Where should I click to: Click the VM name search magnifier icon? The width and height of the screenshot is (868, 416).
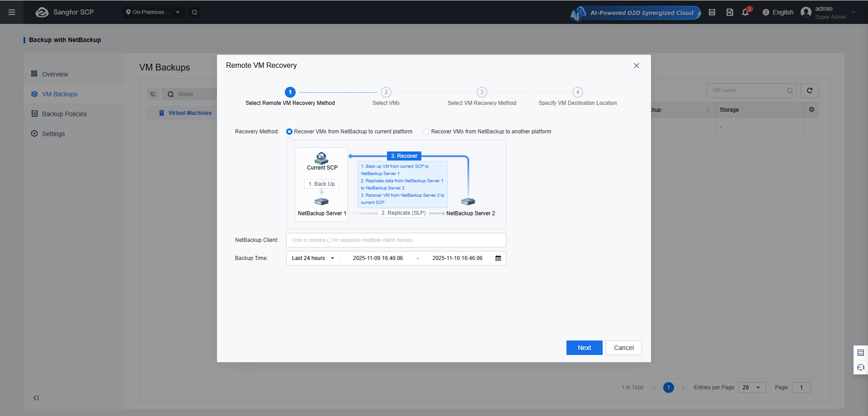(x=790, y=90)
